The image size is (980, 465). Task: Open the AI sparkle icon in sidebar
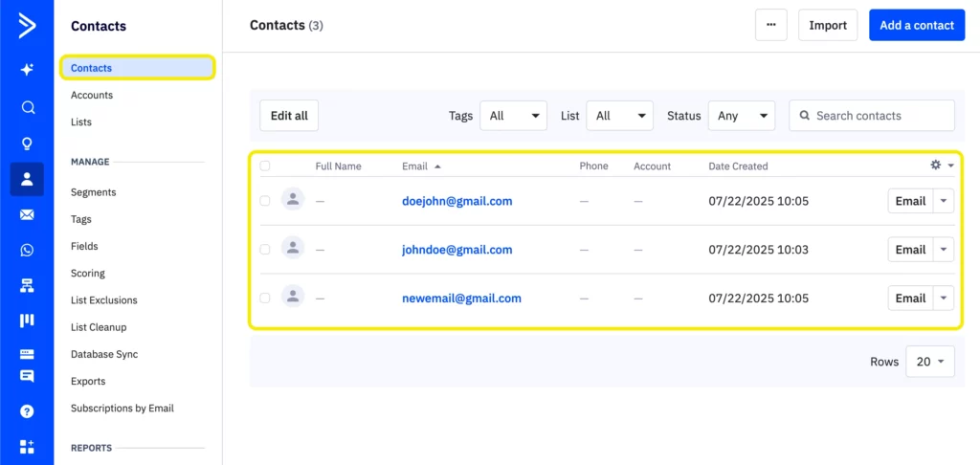coord(27,70)
